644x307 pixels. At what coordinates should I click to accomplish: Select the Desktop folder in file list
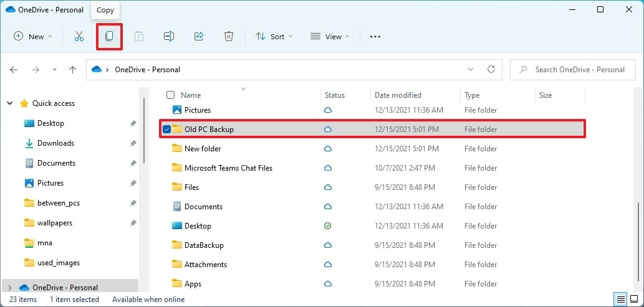[x=372, y=225]
